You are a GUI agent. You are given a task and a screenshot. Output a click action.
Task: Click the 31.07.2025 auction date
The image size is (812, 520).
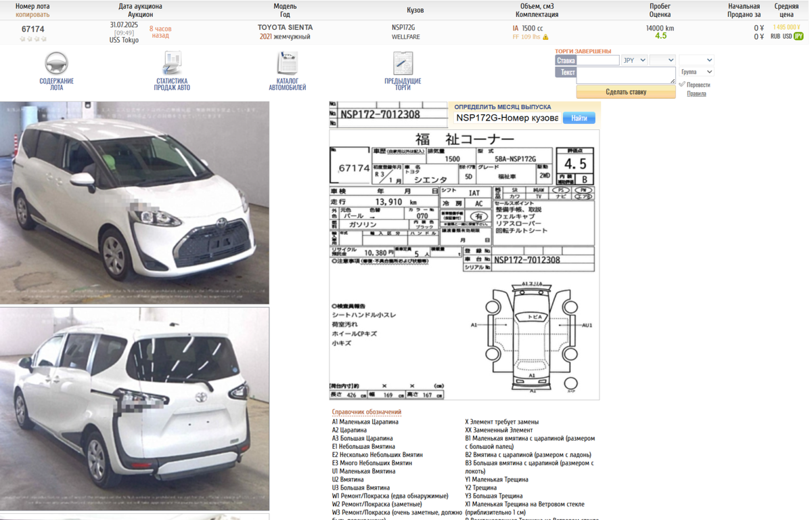coord(124,24)
